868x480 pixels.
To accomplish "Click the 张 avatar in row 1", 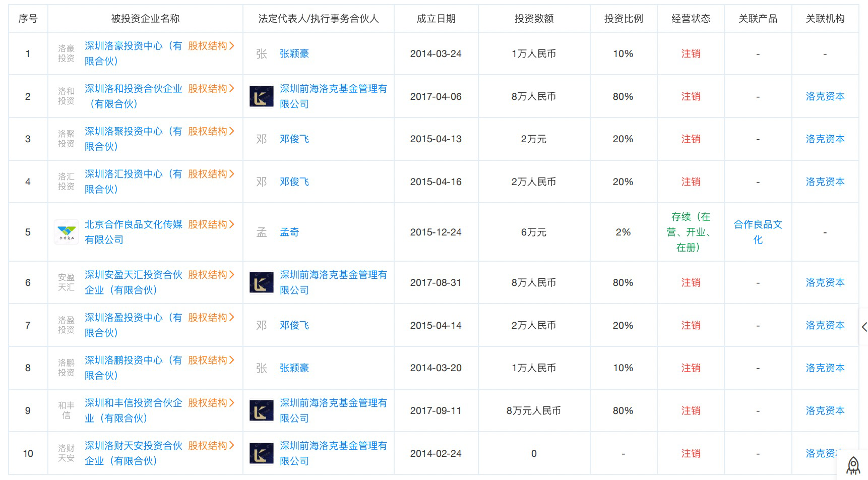I will (262, 54).
